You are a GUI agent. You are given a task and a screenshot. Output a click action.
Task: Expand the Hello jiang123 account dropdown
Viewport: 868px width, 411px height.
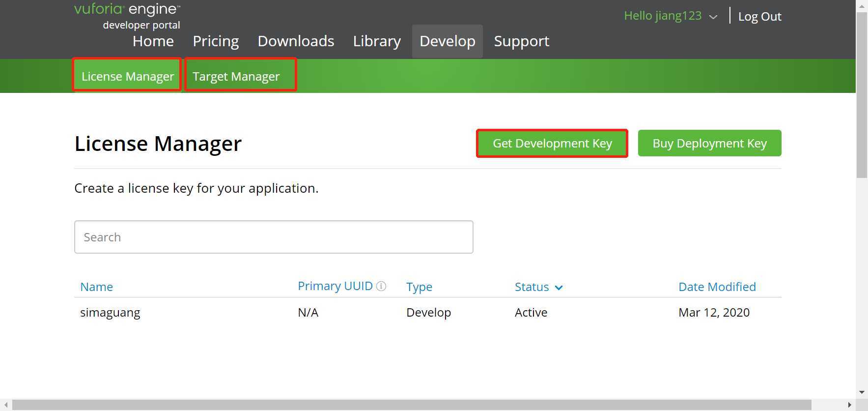[x=671, y=16]
